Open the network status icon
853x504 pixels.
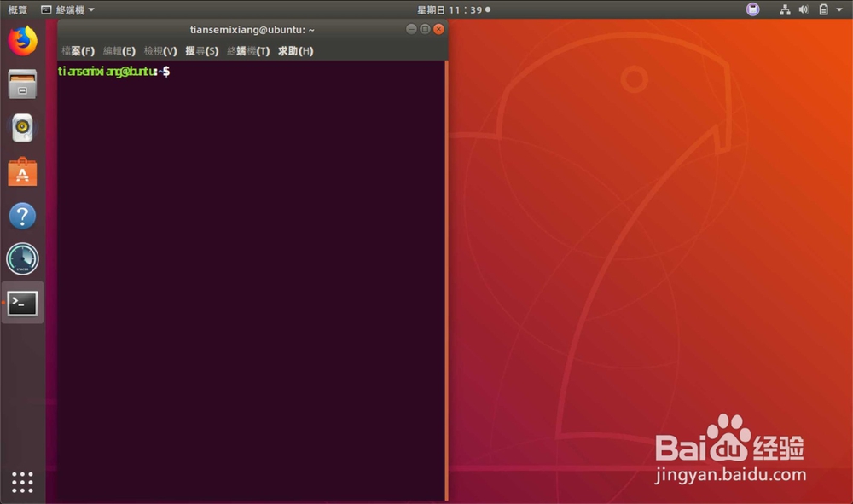785,9
